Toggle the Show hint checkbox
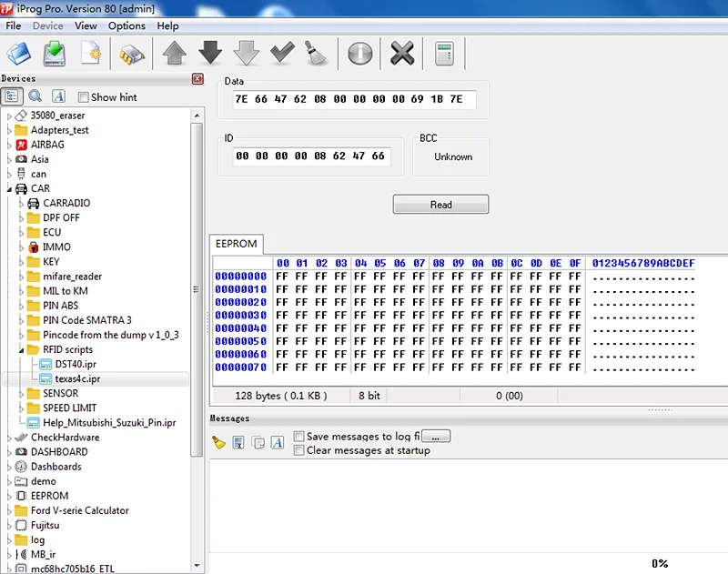 tap(84, 97)
